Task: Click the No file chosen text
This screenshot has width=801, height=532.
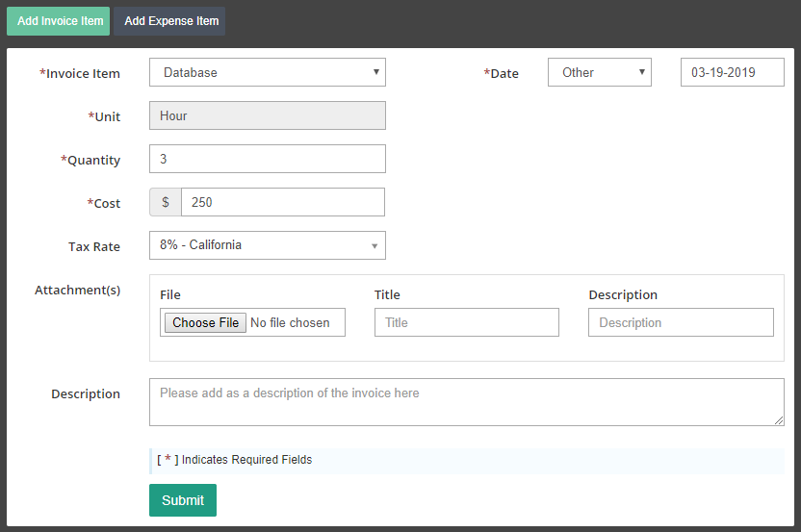Action: click(290, 322)
